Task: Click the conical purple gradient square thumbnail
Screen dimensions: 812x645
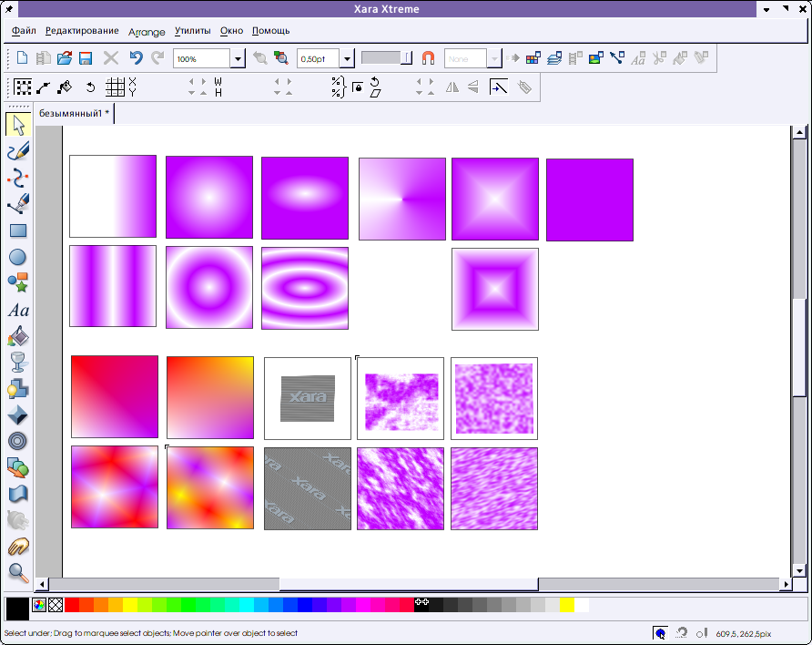Action: 401,200
